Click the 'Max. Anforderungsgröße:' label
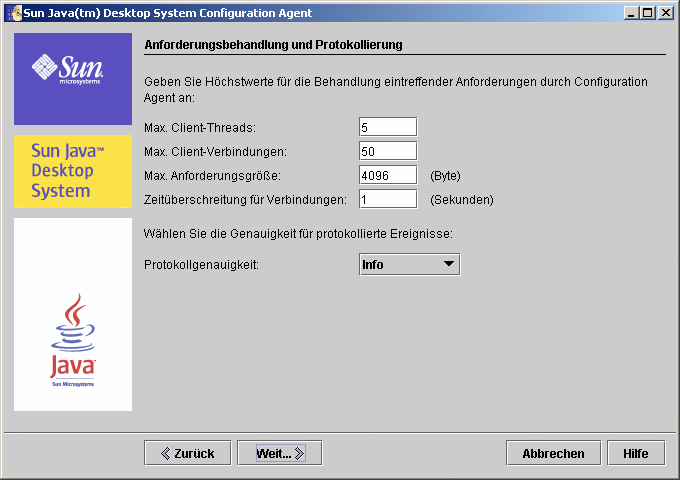The image size is (680, 480). tap(212, 176)
